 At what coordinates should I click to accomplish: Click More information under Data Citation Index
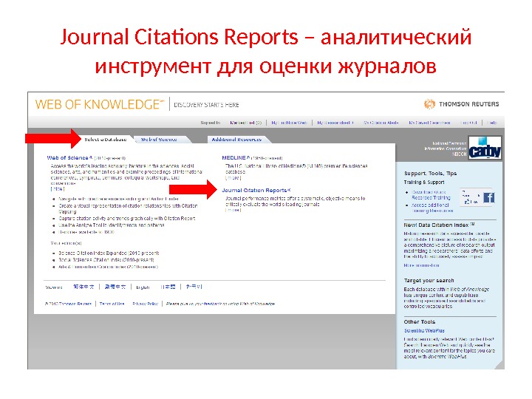tap(421, 265)
